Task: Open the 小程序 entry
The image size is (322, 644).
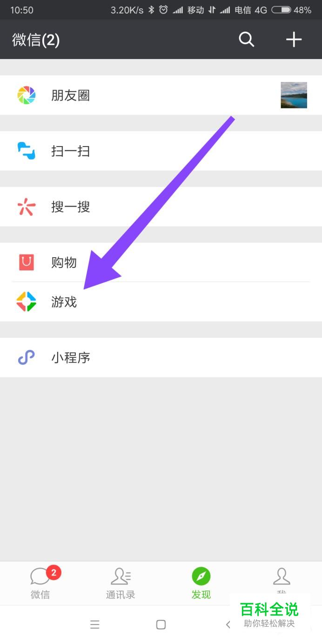Action: click(x=161, y=357)
